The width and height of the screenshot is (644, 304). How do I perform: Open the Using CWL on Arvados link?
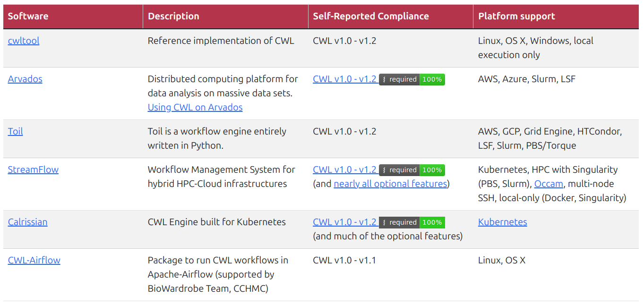[x=195, y=107]
